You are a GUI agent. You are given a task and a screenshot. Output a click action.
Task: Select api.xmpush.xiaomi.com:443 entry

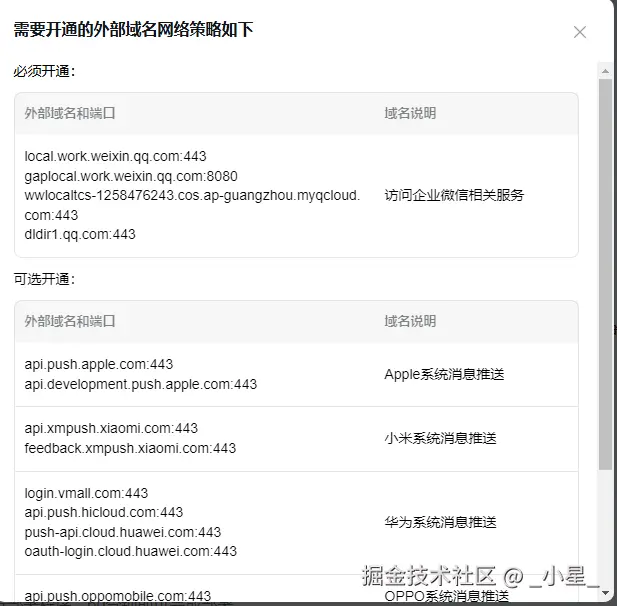point(111,429)
